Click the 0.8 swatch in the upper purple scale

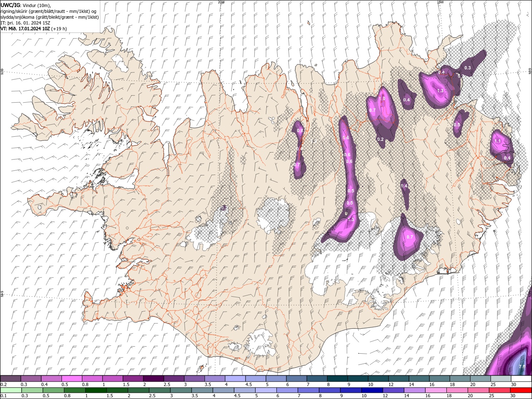92,379
